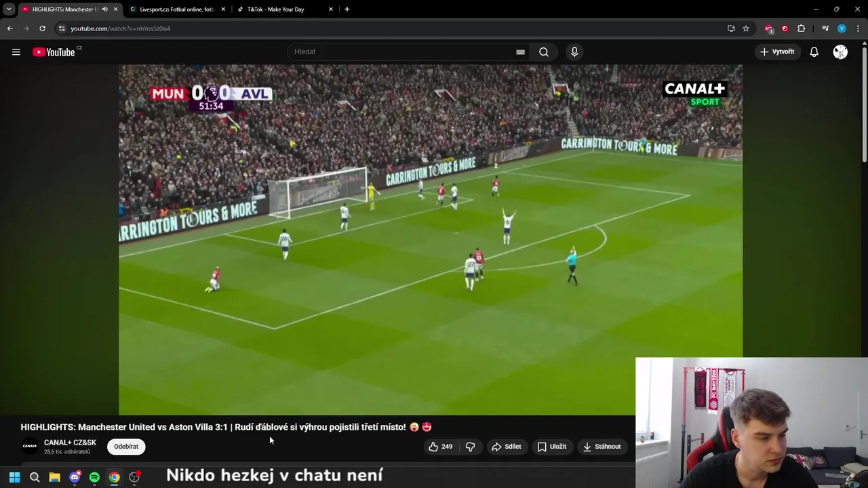Open File Explorer from the taskbar
Screen dimensions: 868x488
(54, 477)
